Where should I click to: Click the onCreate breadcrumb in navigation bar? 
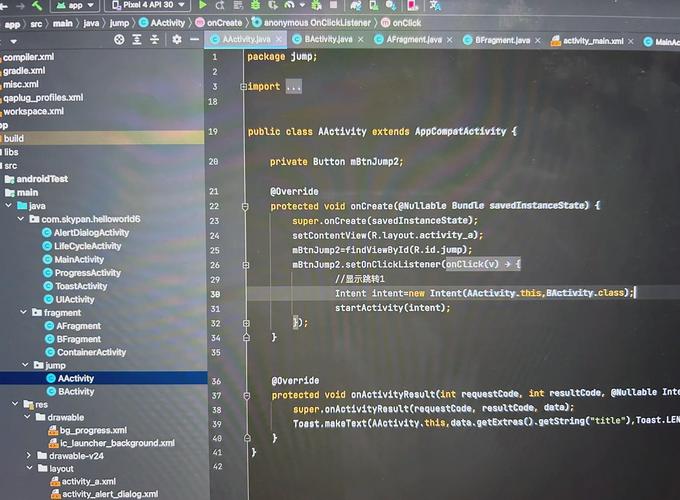tap(224, 21)
